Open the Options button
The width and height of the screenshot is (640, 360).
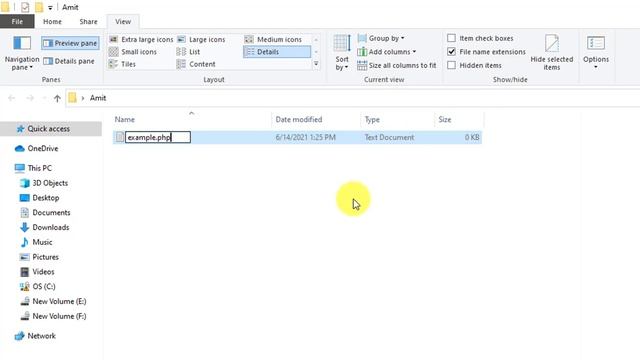(x=596, y=53)
